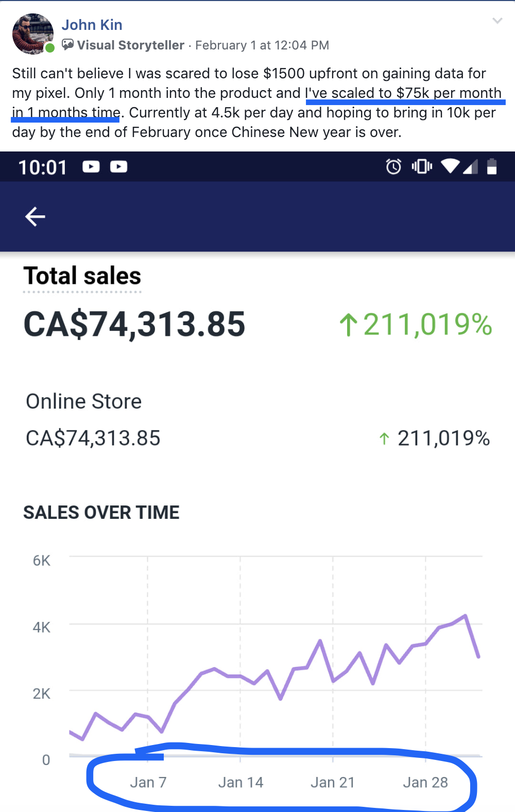515x812 pixels.
Task: Open the John Kin profile link
Action: coord(92,25)
